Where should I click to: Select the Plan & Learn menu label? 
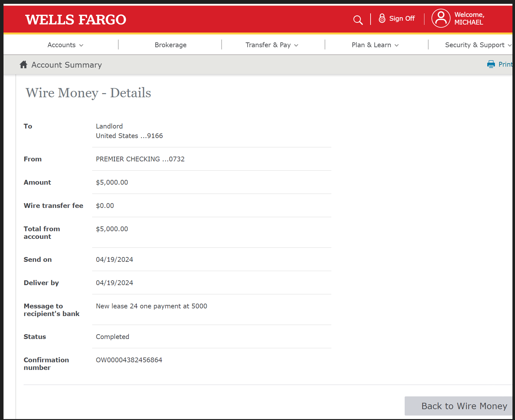(x=371, y=45)
